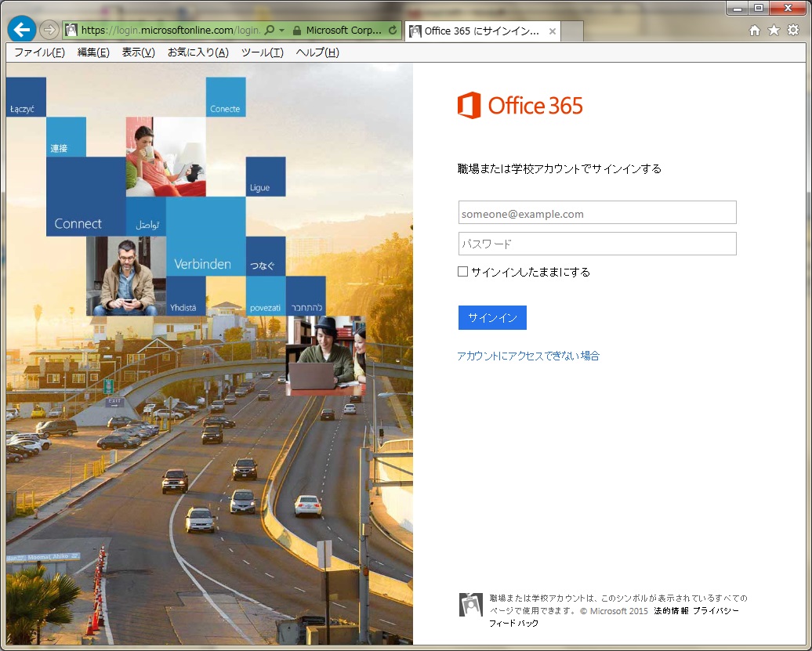The width and height of the screenshot is (812, 651).
Task: Open the お気に入り(A) menu
Action: click(198, 52)
